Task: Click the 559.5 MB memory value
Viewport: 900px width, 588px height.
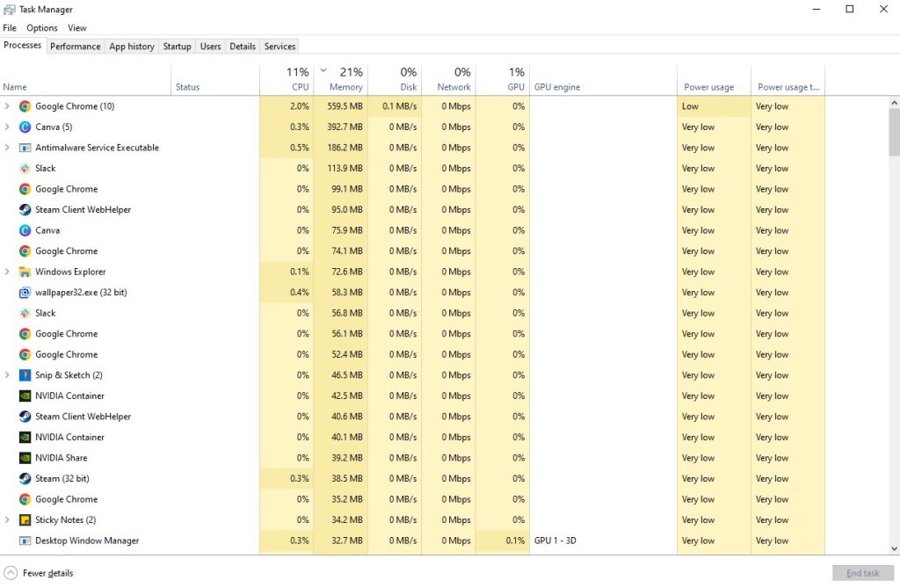Action: coord(345,106)
